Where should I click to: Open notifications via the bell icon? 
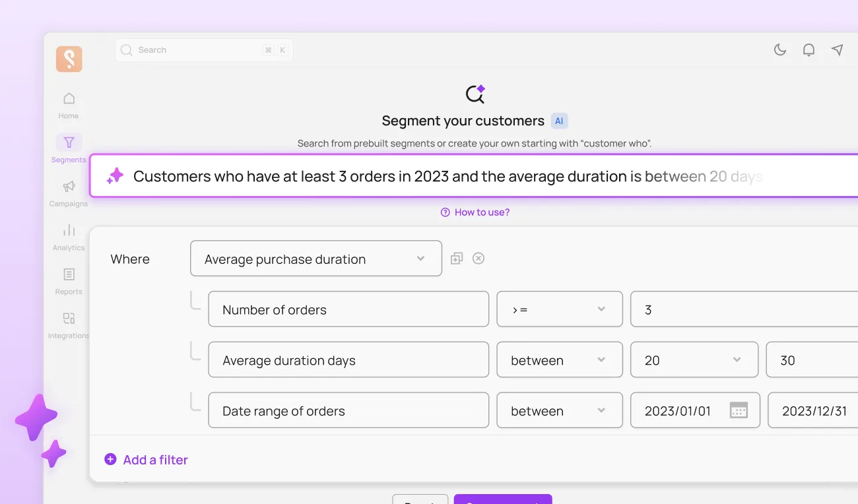(x=808, y=49)
